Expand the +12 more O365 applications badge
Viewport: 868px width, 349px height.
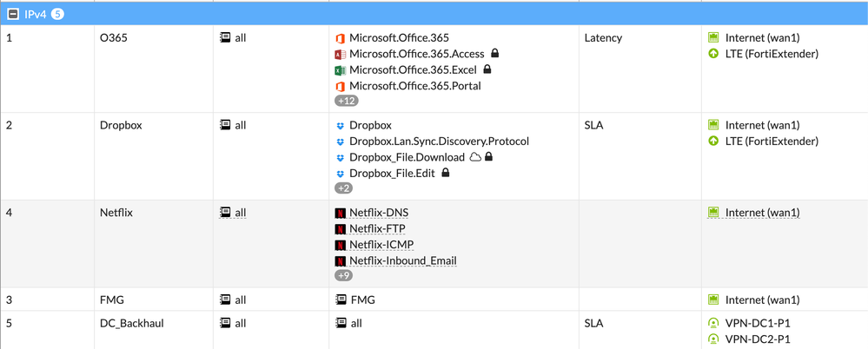coord(346,102)
